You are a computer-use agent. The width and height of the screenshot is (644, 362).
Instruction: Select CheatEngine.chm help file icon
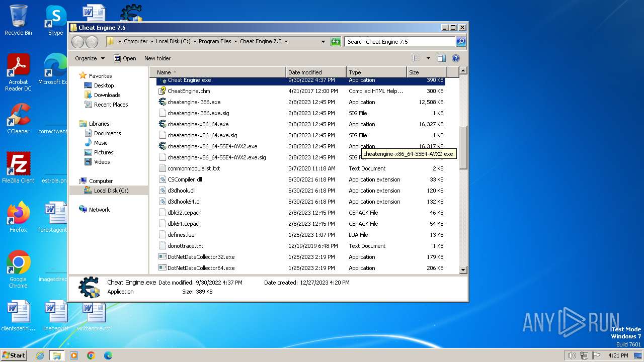(162, 91)
